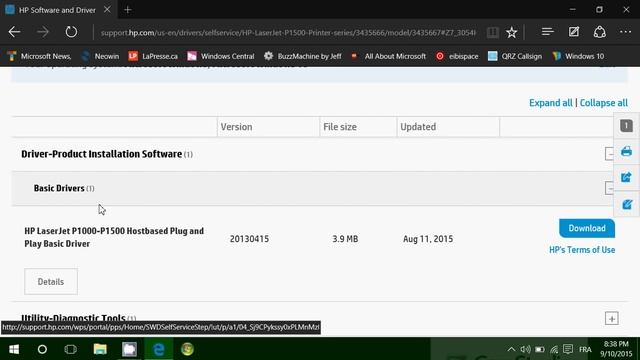Click the Edge icon on taskbar
640x360 pixels.
point(158,349)
